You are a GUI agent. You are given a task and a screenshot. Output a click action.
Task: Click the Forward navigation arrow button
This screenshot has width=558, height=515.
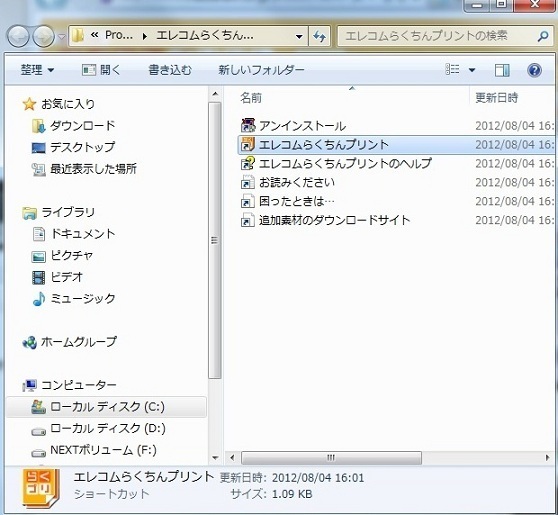tap(43, 36)
